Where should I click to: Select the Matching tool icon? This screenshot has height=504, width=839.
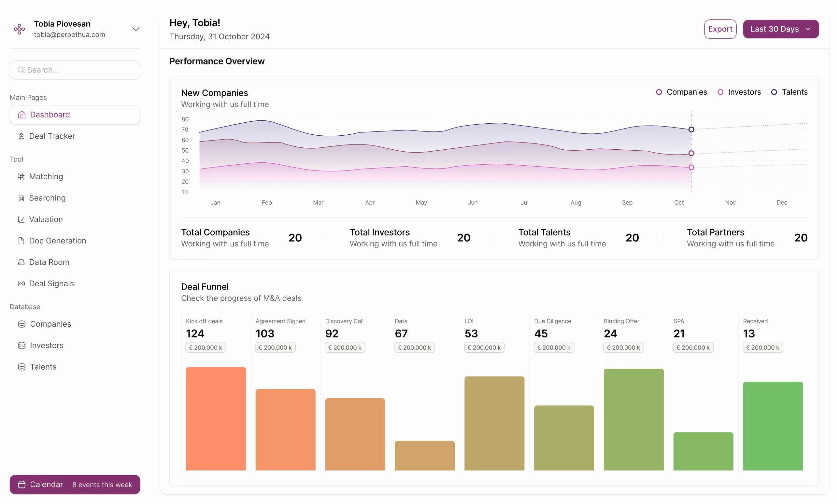(21, 176)
